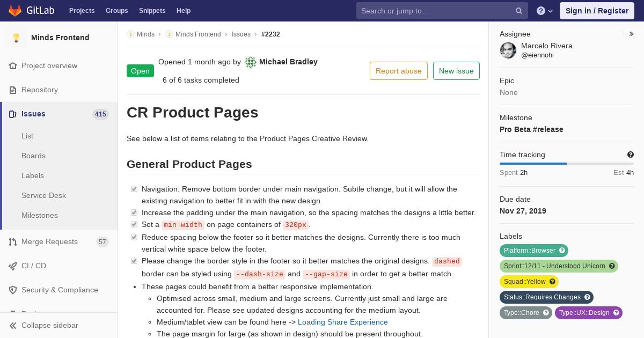Click the Project overview home icon
The height and width of the screenshot is (338, 644).
(x=13, y=65)
